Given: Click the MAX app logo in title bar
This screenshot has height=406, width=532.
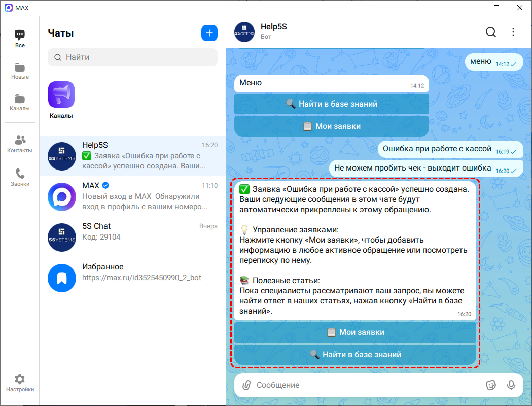Looking at the screenshot, I should point(8,8).
